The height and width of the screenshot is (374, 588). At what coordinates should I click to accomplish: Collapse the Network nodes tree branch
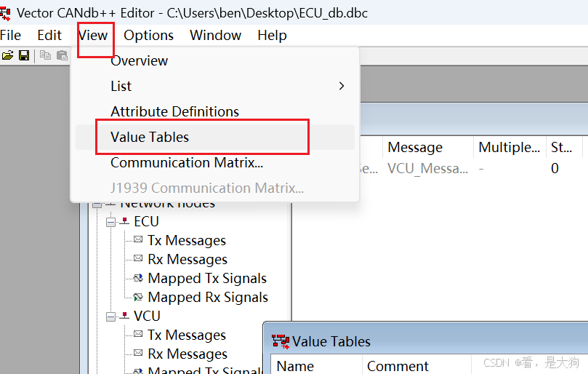[x=97, y=204]
